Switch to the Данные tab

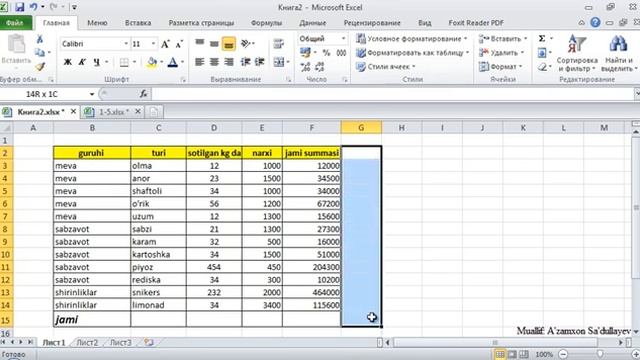[313, 23]
